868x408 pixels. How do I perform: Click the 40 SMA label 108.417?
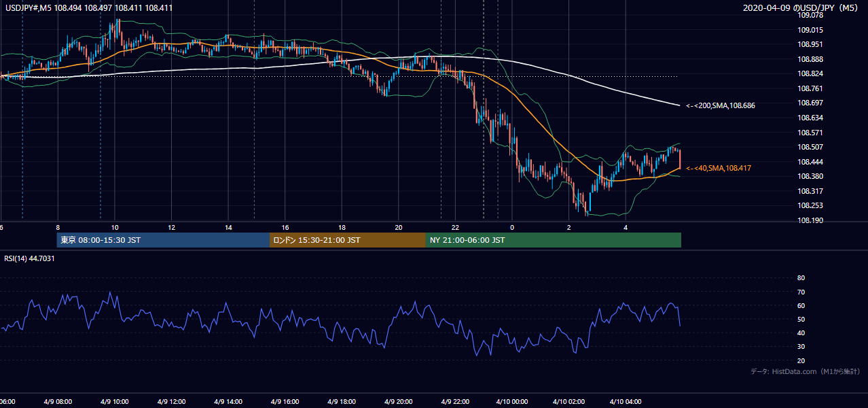(719, 169)
